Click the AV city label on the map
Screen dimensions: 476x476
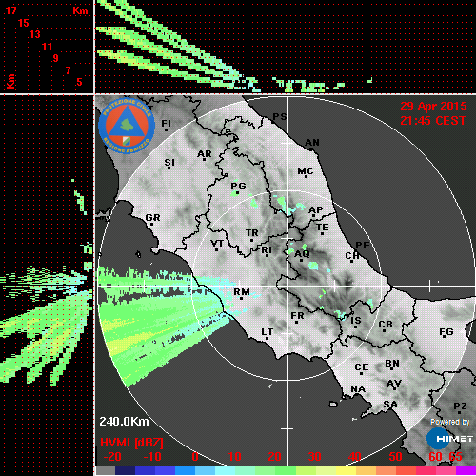(x=394, y=384)
